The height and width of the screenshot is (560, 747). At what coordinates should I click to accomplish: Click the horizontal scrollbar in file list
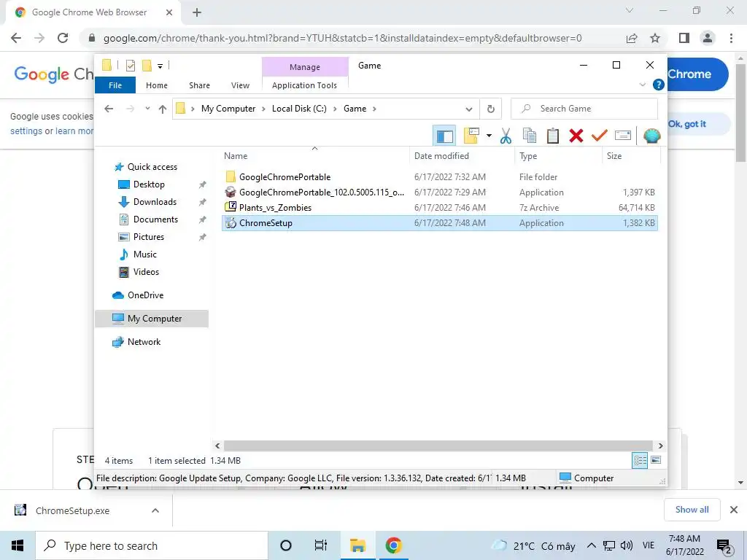click(438, 446)
